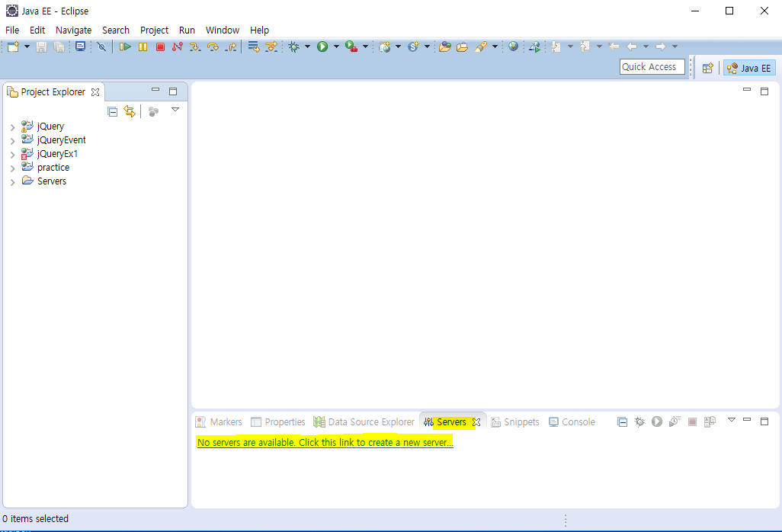Open the Web Browser toolbar icon
The image size is (782, 532).
click(514, 46)
